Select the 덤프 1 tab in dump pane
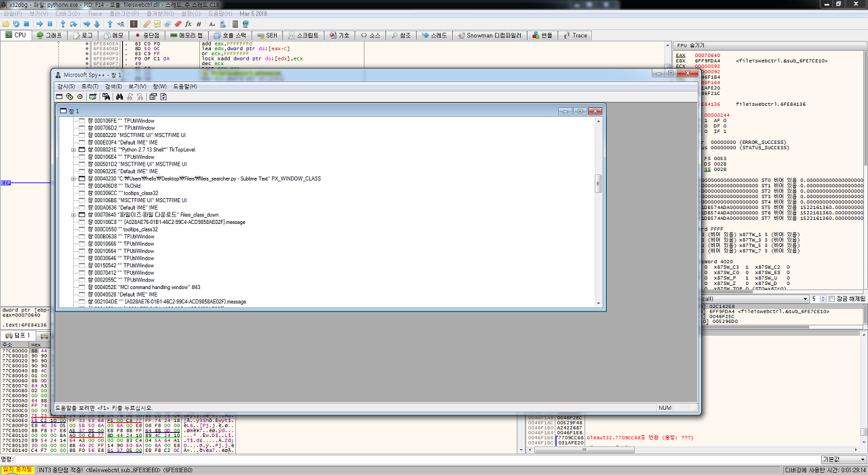 tap(18, 335)
